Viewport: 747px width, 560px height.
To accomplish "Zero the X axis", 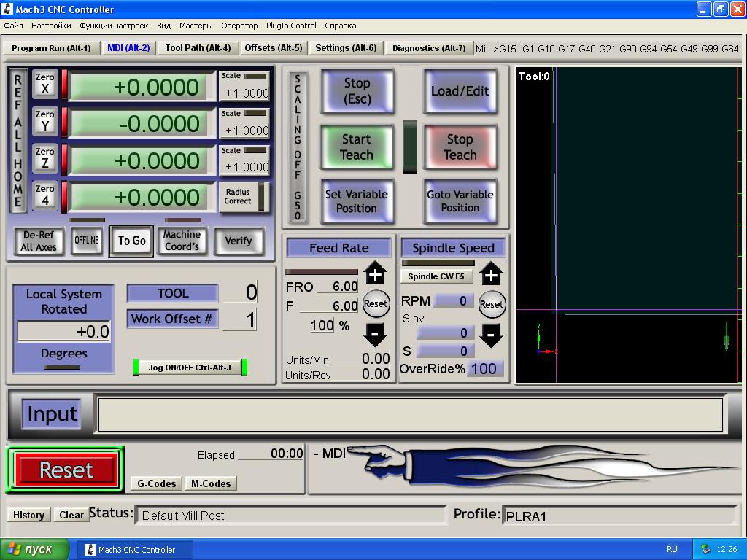I will [x=44, y=83].
